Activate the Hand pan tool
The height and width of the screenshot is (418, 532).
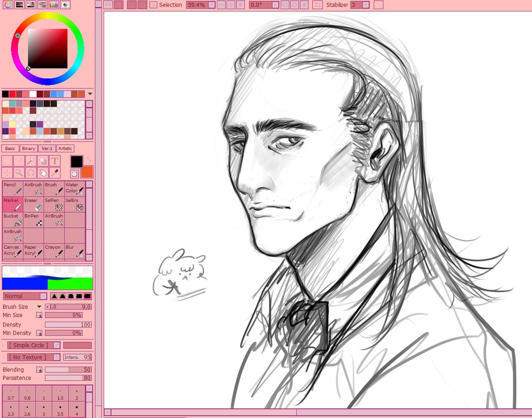pos(43,173)
